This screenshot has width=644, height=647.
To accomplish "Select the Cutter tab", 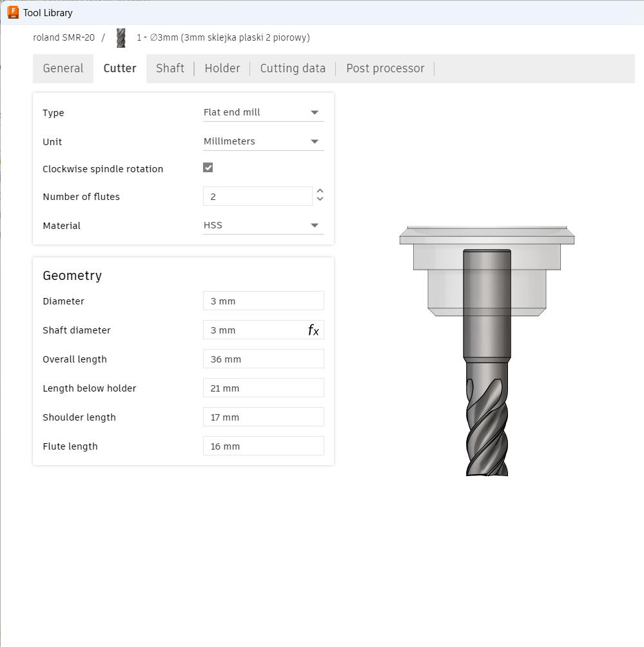I will tap(119, 68).
